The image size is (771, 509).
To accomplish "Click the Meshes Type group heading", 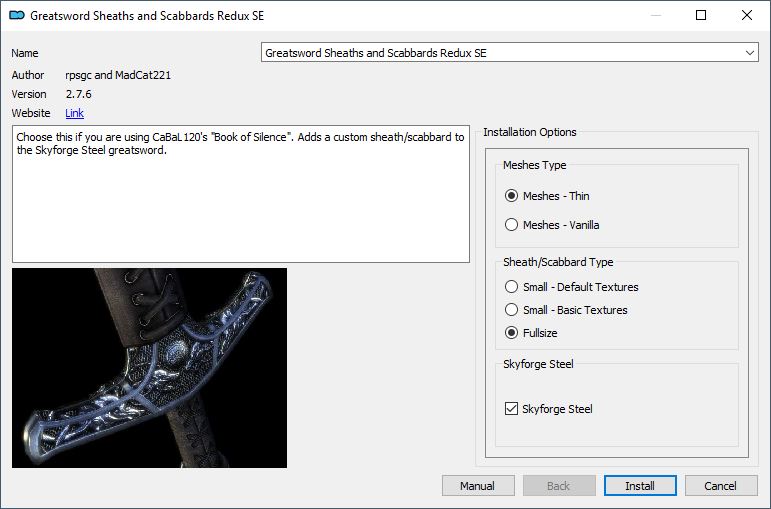I will [534, 165].
